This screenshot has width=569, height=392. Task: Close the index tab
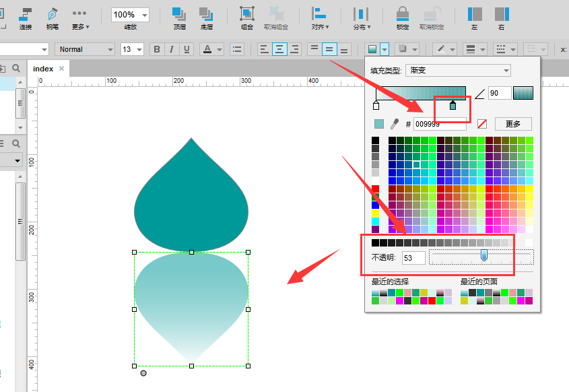click(x=62, y=68)
